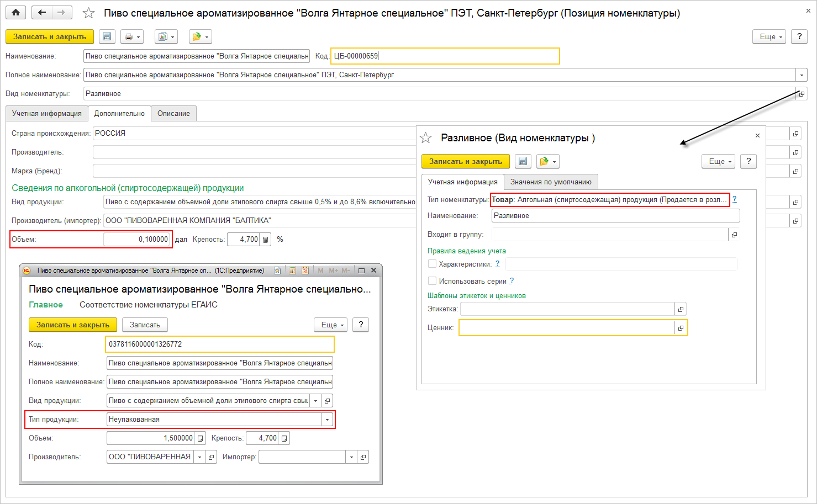Click the help link beside Тип номенклатуры
Screen dimensions: 817x504
pos(734,199)
